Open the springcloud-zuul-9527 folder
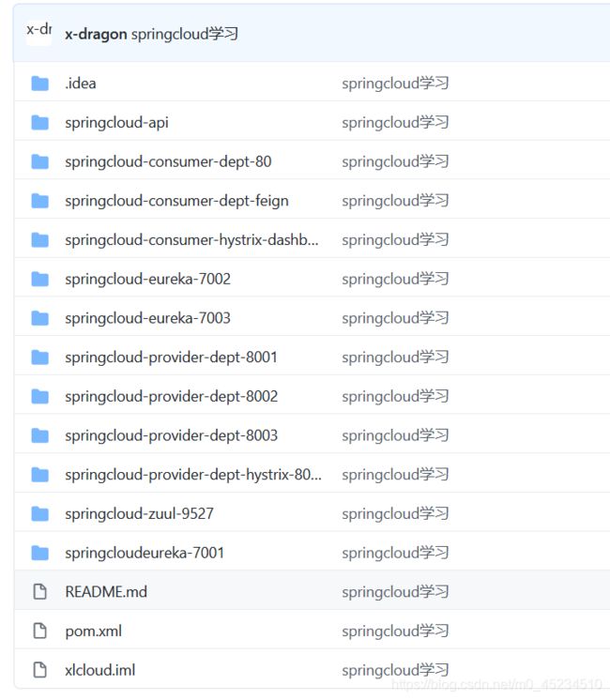 pos(139,514)
